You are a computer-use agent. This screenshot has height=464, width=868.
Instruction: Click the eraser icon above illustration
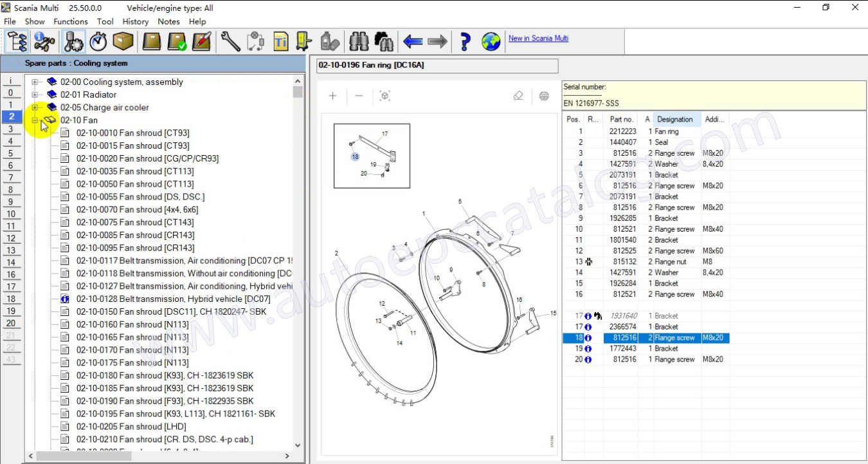pyautogui.click(x=518, y=96)
